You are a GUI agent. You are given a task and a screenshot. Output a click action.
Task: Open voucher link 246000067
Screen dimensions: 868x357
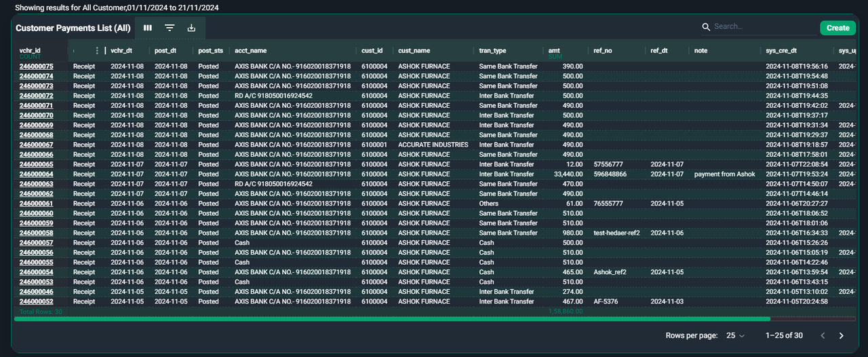tap(36, 145)
